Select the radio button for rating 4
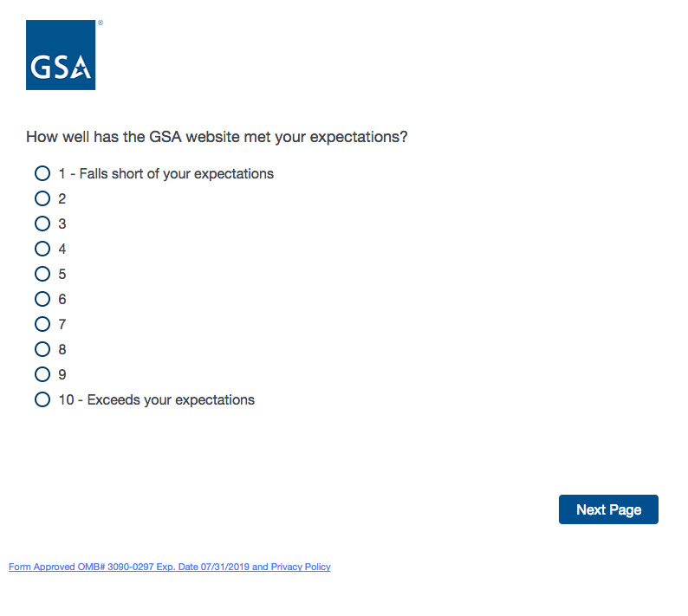The width and height of the screenshot is (688, 616). (x=42, y=249)
